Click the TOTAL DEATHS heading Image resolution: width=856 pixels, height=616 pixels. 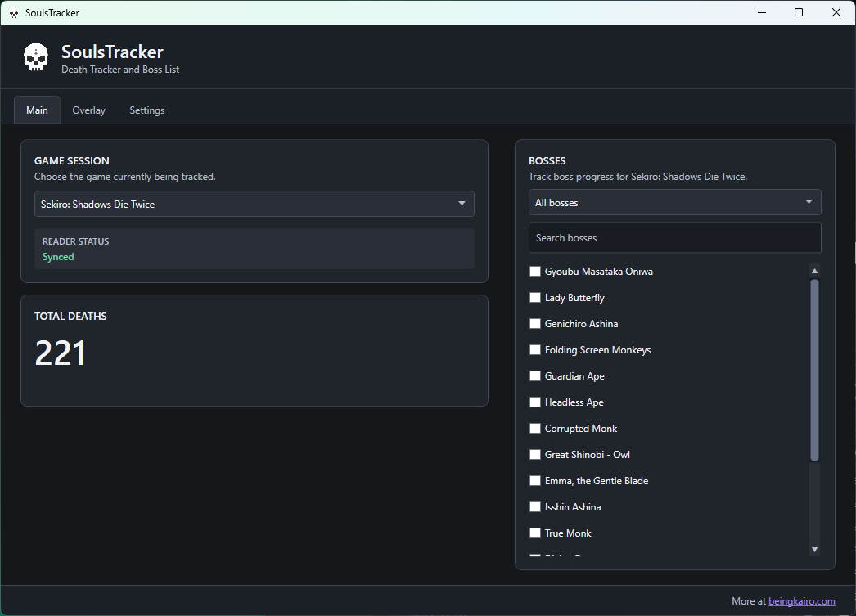click(x=70, y=317)
